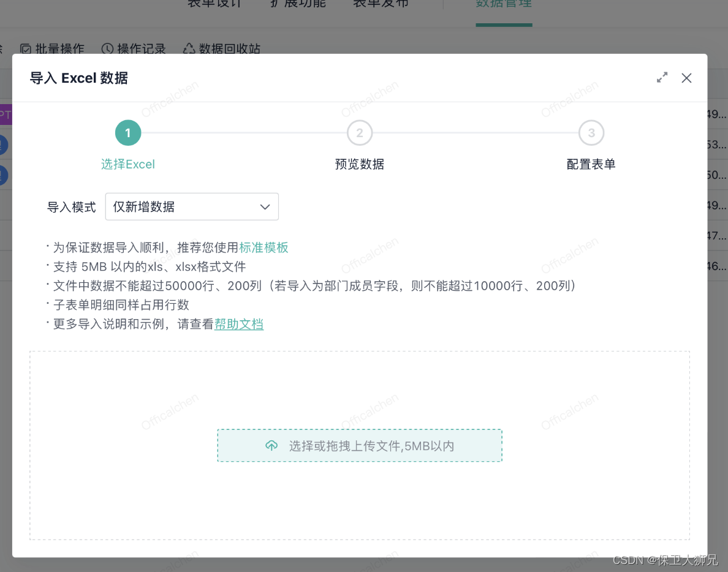Select step 1 circle 选择Excel
The height and width of the screenshot is (572, 728).
tap(128, 133)
